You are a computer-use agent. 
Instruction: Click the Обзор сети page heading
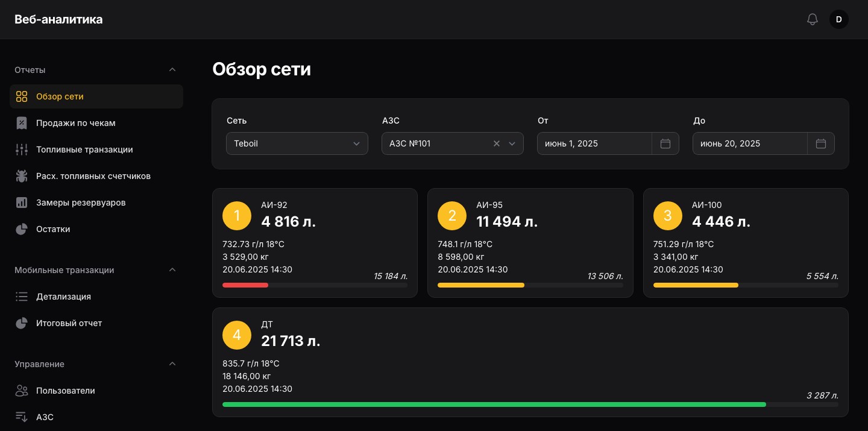[x=262, y=69]
